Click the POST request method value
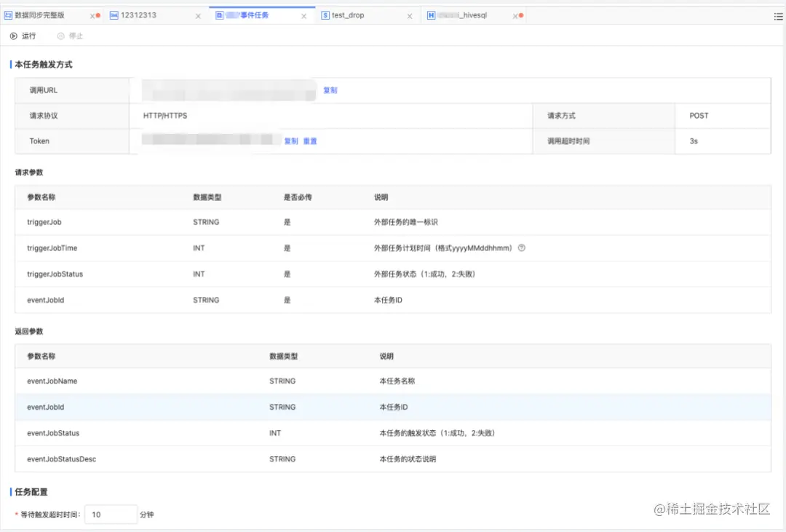The width and height of the screenshot is (786, 532). [x=699, y=116]
